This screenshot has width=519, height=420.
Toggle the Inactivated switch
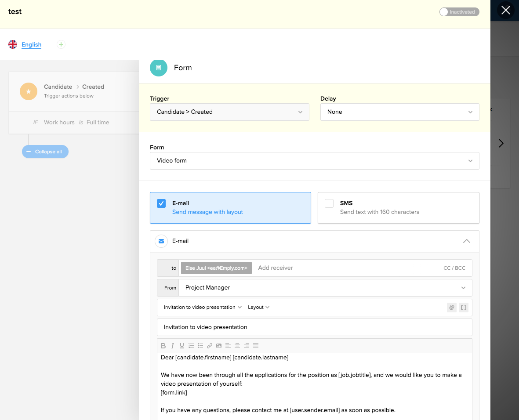click(459, 12)
